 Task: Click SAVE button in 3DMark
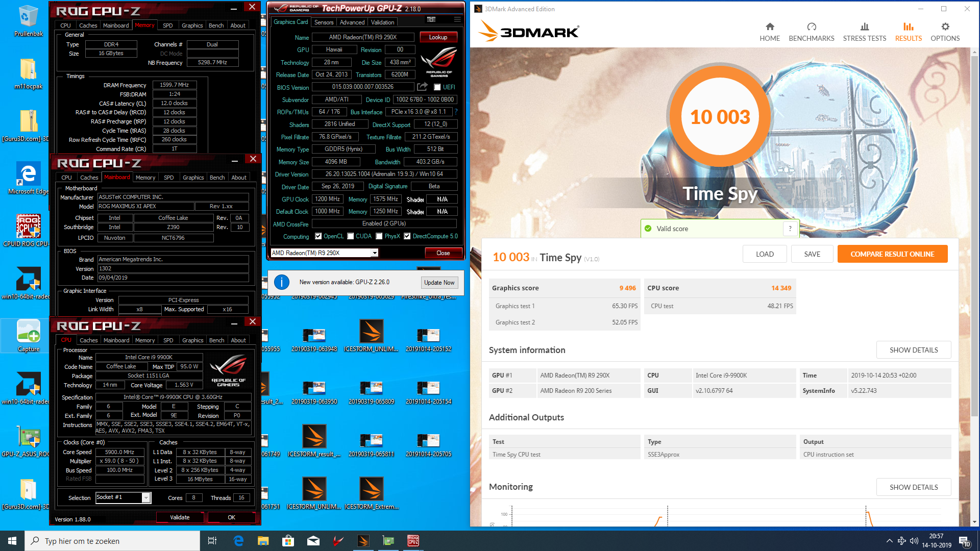[x=812, y=254]
